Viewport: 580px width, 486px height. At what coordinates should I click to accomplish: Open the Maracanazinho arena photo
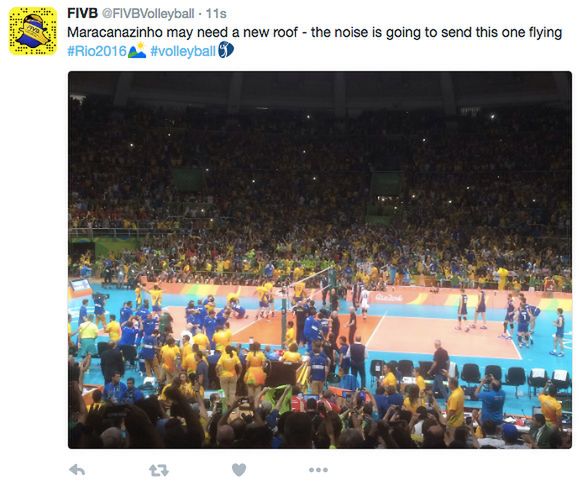(x=320, y=260)
